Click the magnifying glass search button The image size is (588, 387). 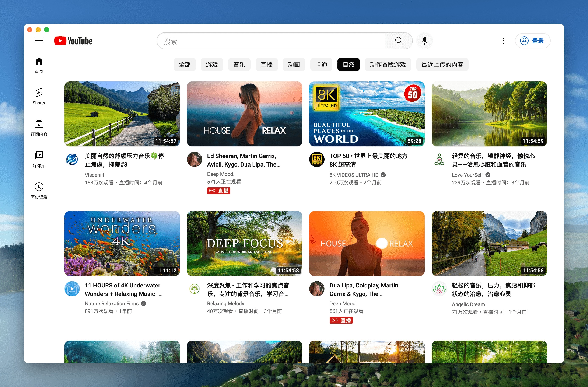pos(399,41)
